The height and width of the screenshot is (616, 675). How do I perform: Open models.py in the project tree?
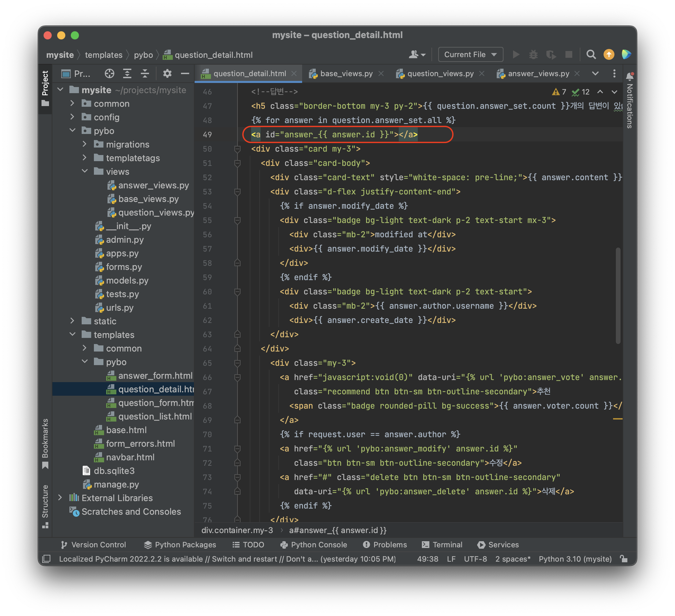(x=127, y=280)
